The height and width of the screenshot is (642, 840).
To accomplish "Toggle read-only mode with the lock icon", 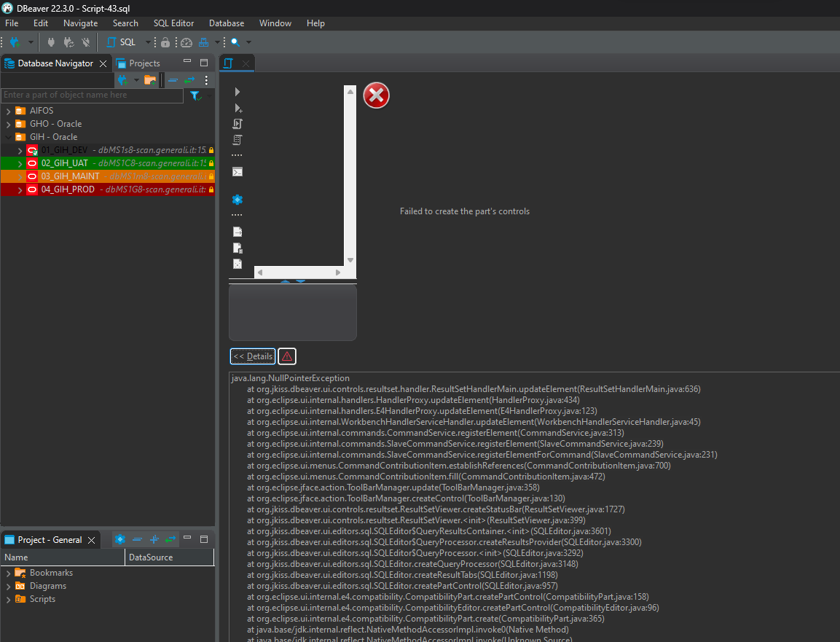I will (x=165, y=42).
